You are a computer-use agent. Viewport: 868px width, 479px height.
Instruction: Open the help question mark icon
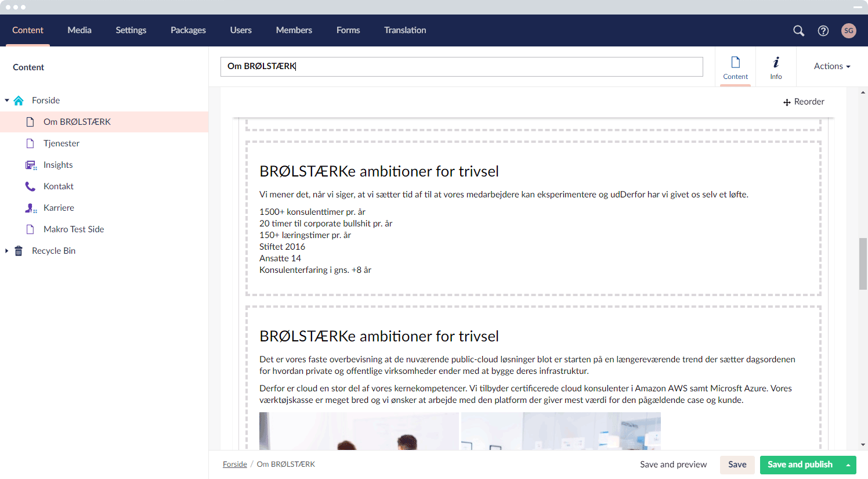823,30
